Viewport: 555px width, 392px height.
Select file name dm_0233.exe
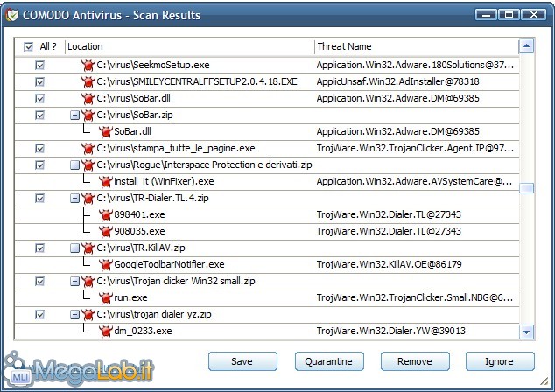(x=143, y=331)
